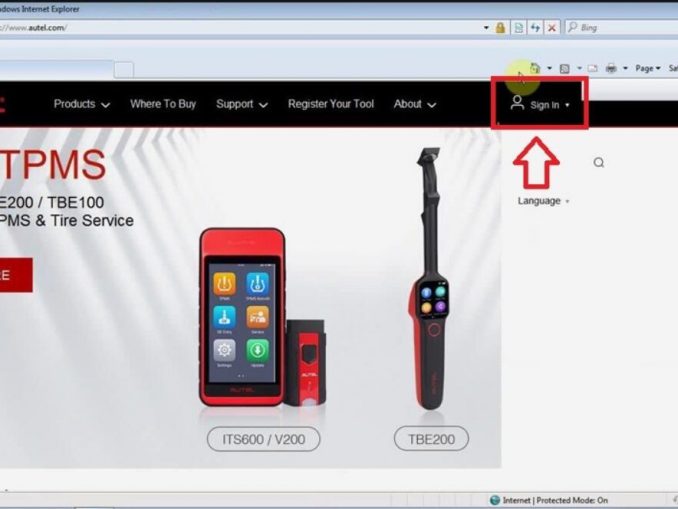Open the browser Home icon

click(535, 68)
